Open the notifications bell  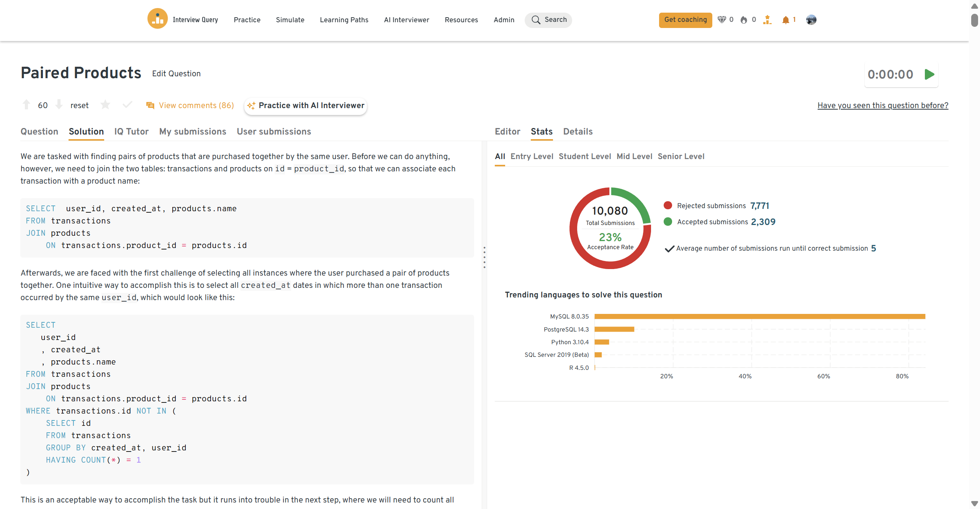tap(785, 20)
